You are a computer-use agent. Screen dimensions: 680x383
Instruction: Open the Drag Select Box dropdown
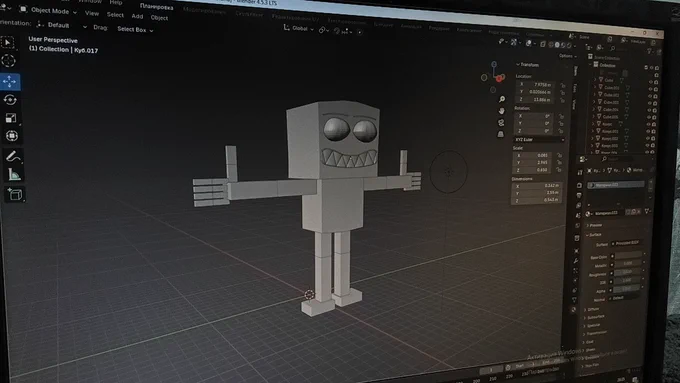(135, 29)
